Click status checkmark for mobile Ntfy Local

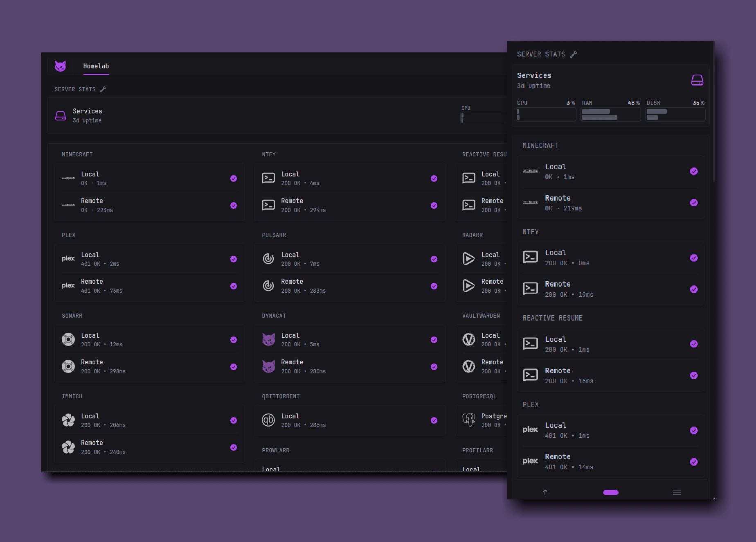(694, 258)
